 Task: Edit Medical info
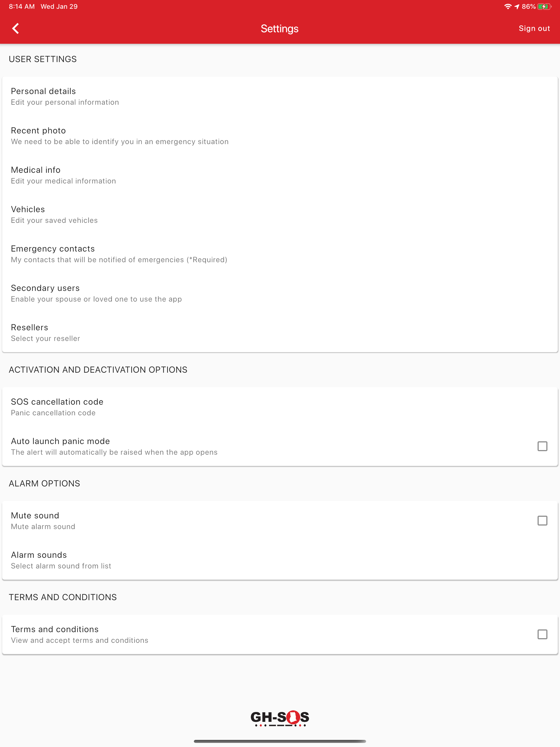click(280, 175)
